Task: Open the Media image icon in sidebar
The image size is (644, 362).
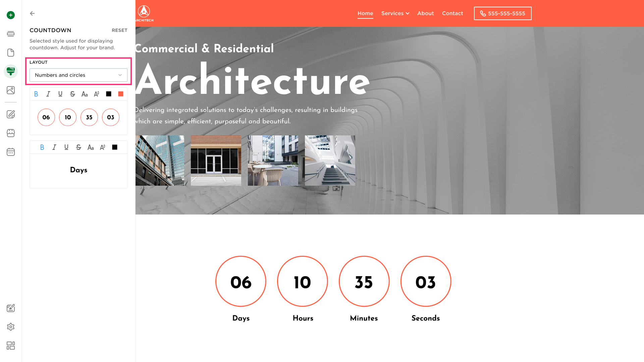Action: [x=11, y=90]
